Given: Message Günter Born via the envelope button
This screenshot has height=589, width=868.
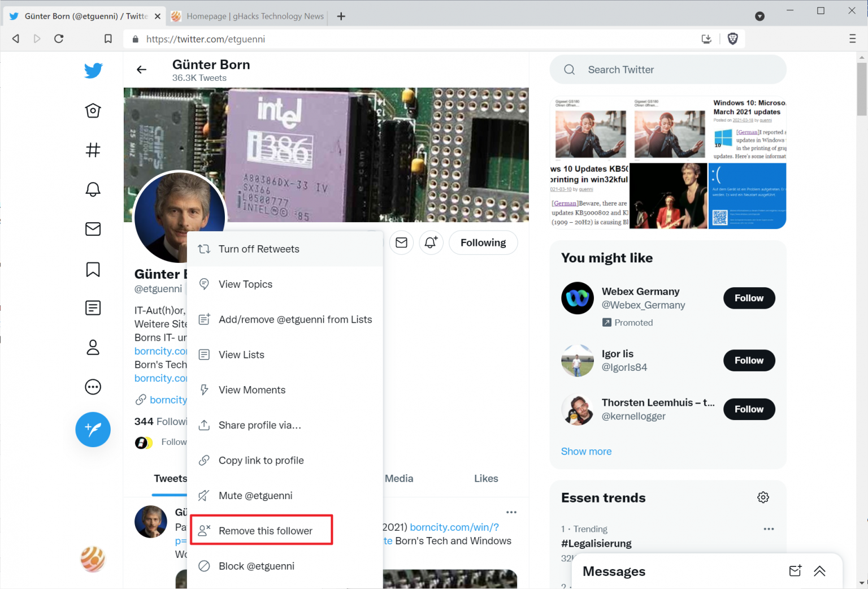Looking at the screenshot, I should click(x=401, y=242).
